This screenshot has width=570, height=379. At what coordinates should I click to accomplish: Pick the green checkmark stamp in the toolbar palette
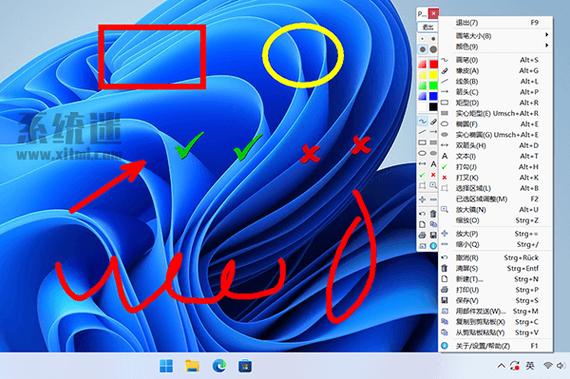tap(422, 175)
